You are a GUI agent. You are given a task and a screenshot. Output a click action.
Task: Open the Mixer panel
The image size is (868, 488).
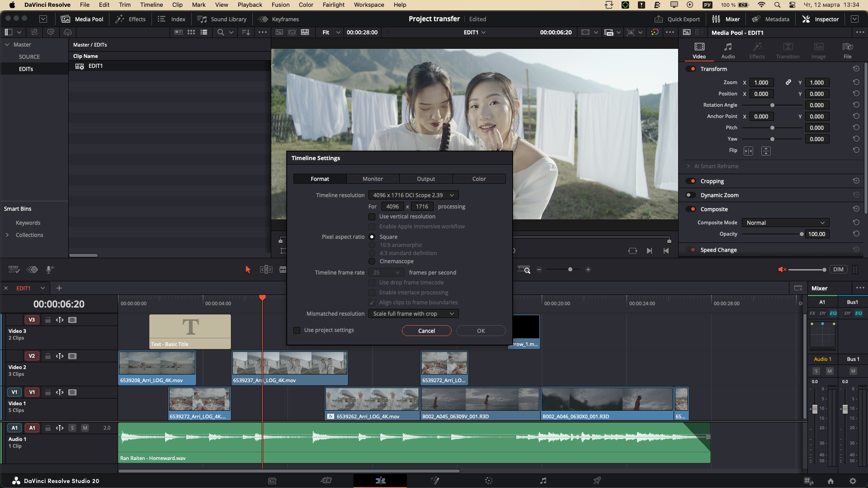pos(726,19)
